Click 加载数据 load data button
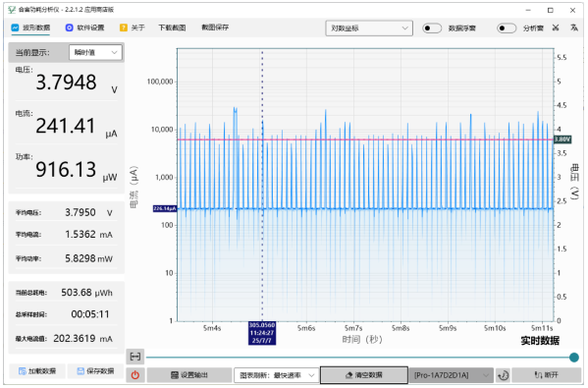This screenshot has height=388, width=588. [37, 371]
